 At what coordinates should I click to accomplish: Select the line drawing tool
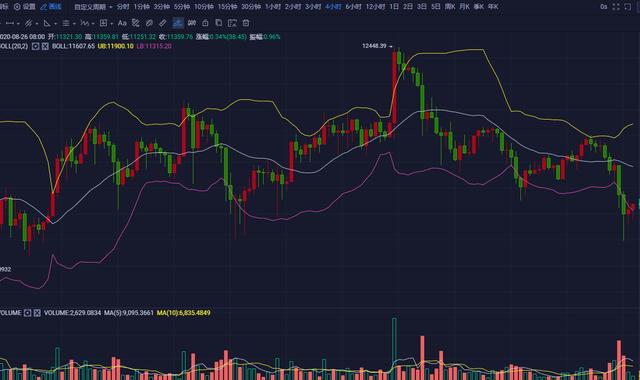point(10,23)
